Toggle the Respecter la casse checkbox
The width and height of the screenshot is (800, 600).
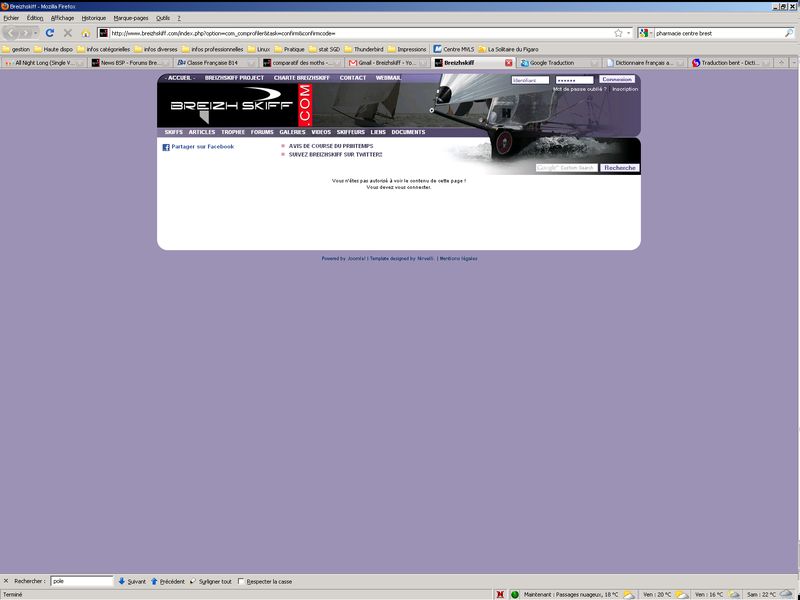pyautogui.click(x=241, y=581)
